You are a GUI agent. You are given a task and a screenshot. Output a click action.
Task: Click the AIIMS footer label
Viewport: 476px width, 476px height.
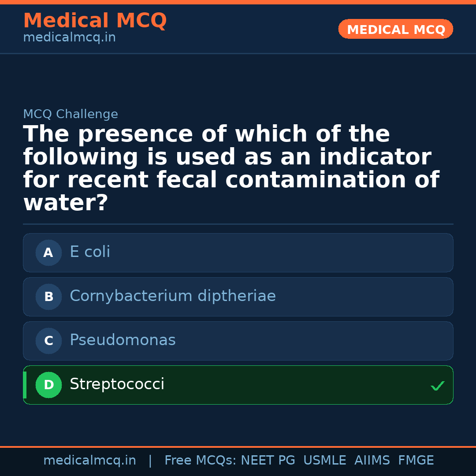[372, 461]
